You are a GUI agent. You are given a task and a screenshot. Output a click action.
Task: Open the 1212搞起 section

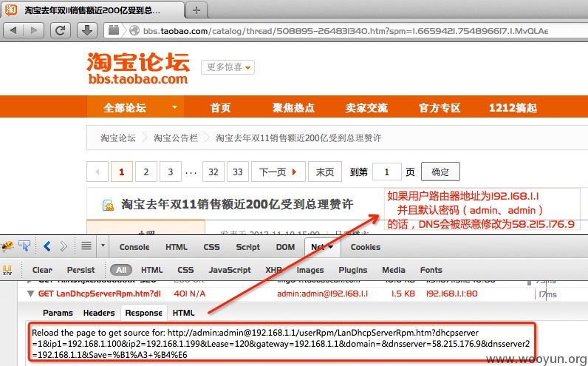coord(513,108)
